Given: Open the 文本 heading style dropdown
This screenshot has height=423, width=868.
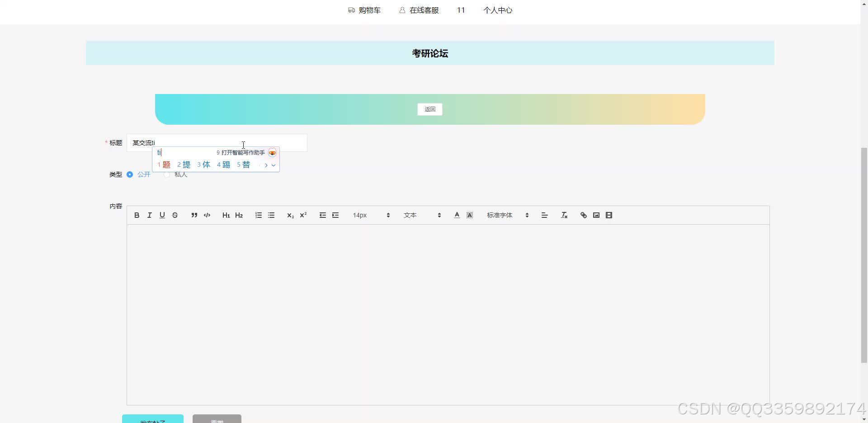Looking at the screenshot, I should point(422,215).
